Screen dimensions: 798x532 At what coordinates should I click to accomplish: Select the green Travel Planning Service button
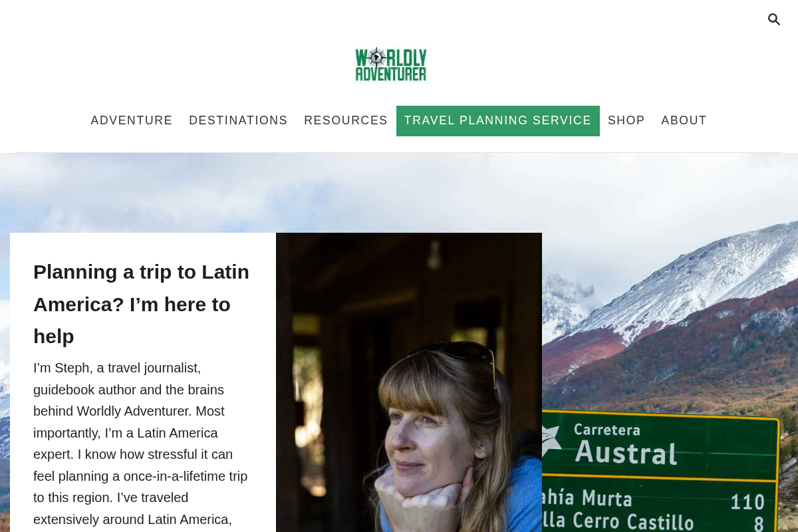pyautogui.click(x=498, y=120)
